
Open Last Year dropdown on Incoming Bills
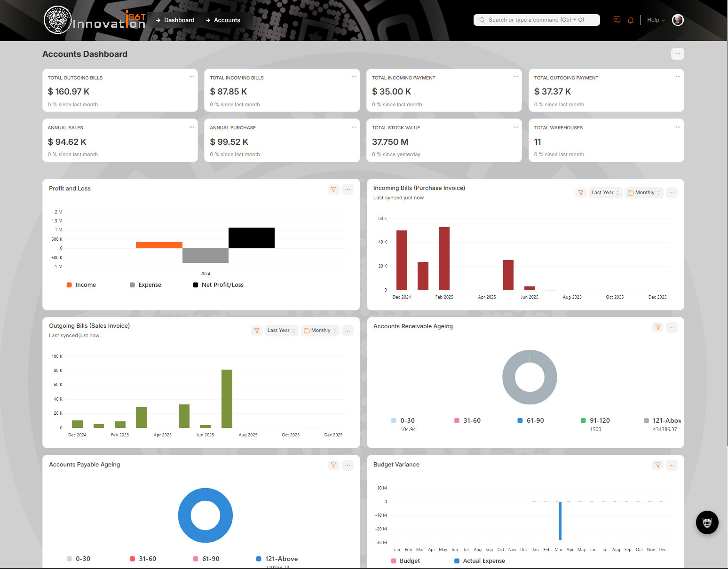(x=605, y=193)
